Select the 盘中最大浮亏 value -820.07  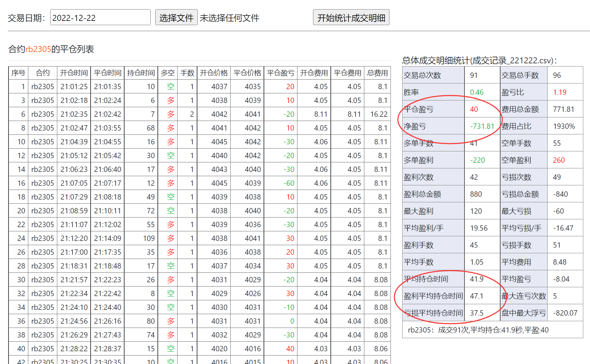click(565, 313)
